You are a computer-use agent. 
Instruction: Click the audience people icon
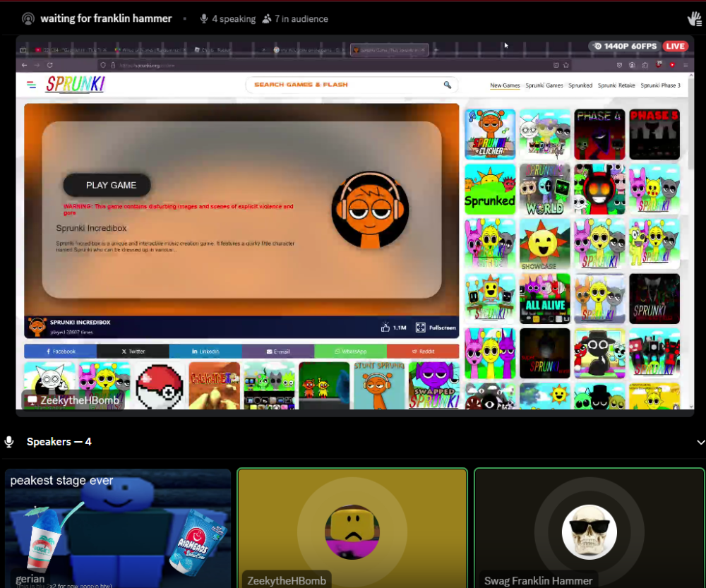click(x=267, y=18)
